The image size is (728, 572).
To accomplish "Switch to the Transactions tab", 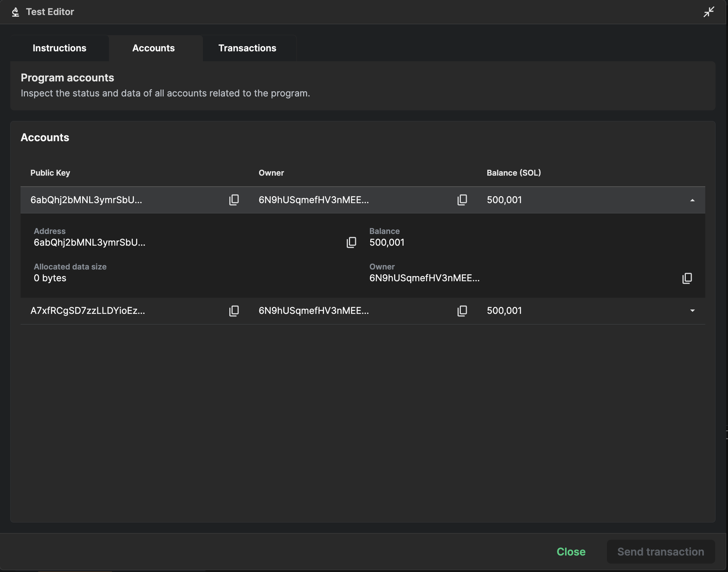I will pyautogui.click(x=247, y=48).
